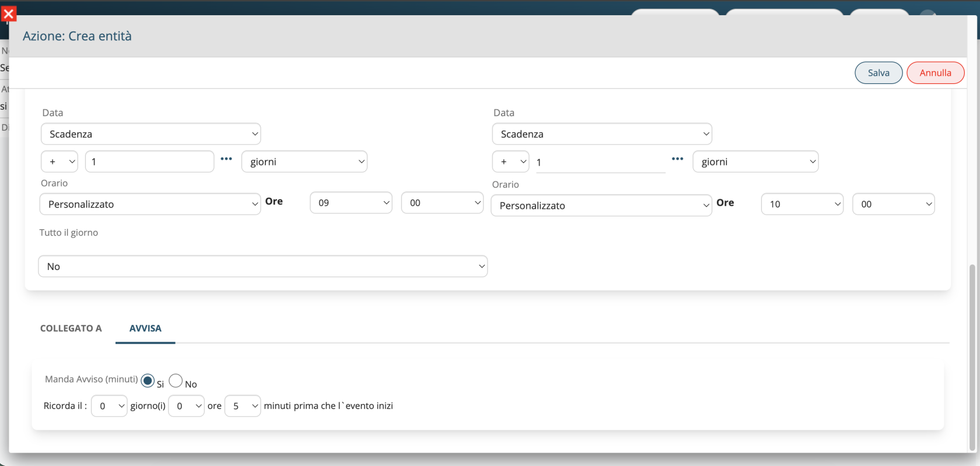Open the right Orario Personalizzato dropdown
The image size is (980, 466).
[601, 205]
